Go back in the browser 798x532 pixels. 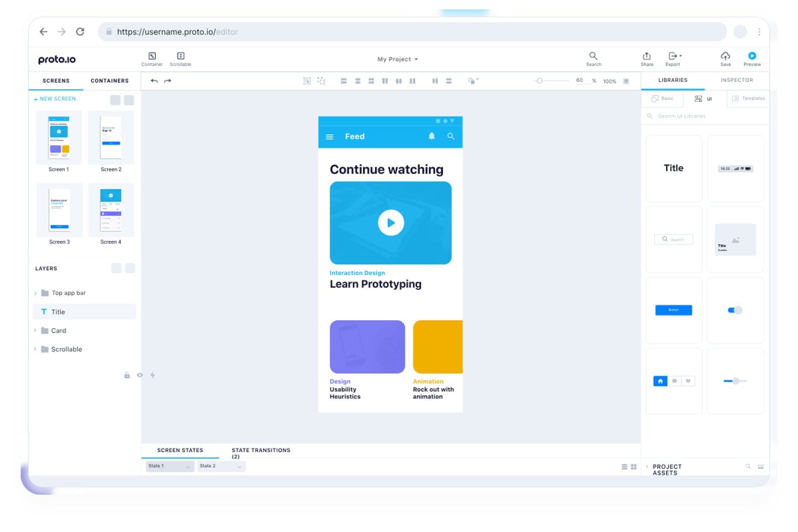tap(44, 32)
